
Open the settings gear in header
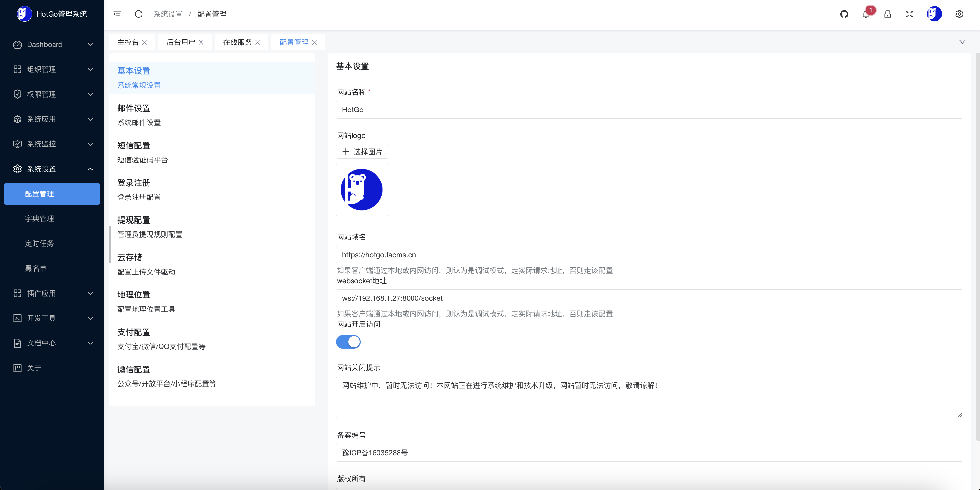point(959,14)
